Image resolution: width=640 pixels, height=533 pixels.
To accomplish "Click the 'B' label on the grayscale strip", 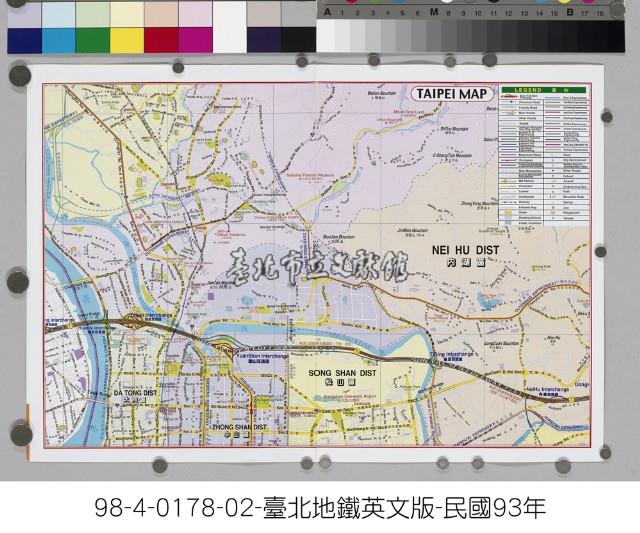I will point(570,12).
